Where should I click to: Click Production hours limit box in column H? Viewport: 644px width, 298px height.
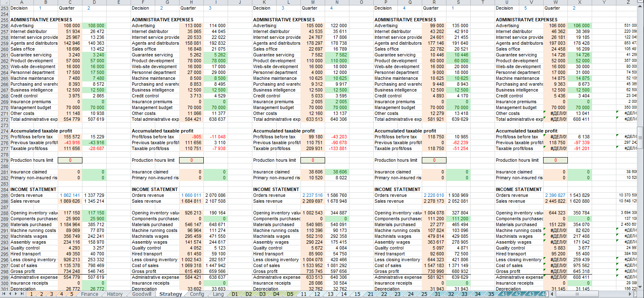(192, 160)
